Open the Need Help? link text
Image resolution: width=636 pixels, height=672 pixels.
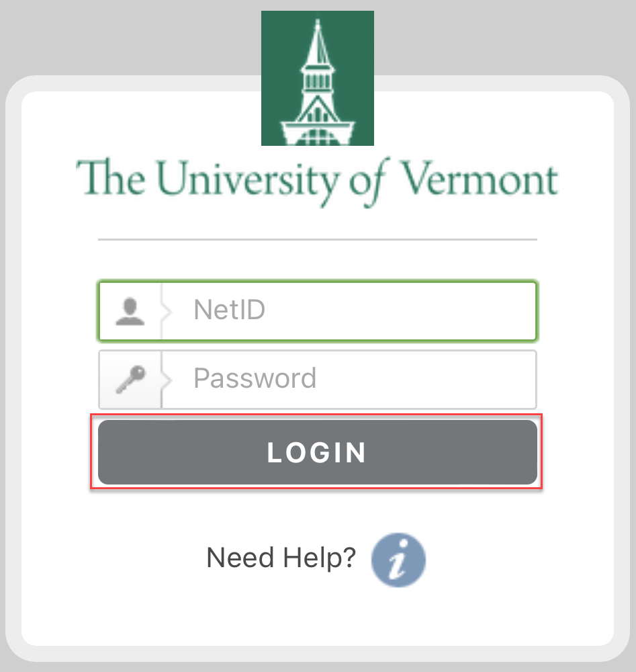coord(281,558)
